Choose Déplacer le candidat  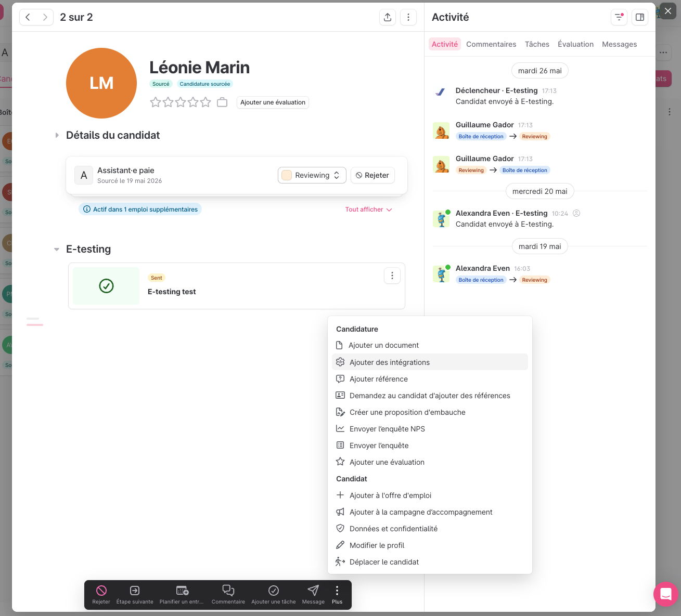[x=430, y=562]
